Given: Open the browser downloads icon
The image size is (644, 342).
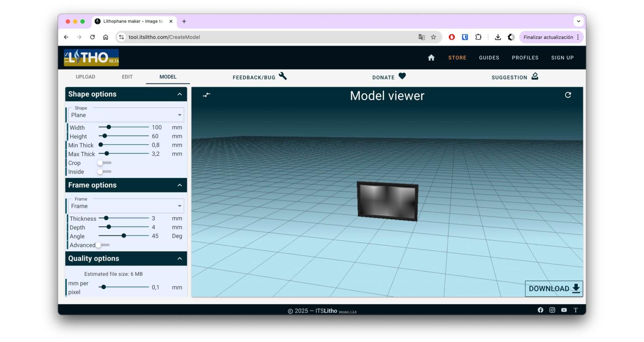Looking at the screenshot, I should click(498, 37).
